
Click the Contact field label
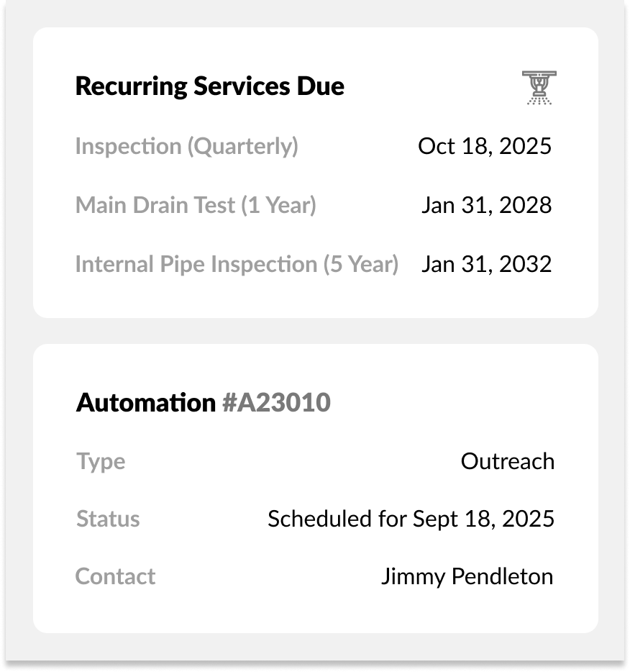[115, 576]
